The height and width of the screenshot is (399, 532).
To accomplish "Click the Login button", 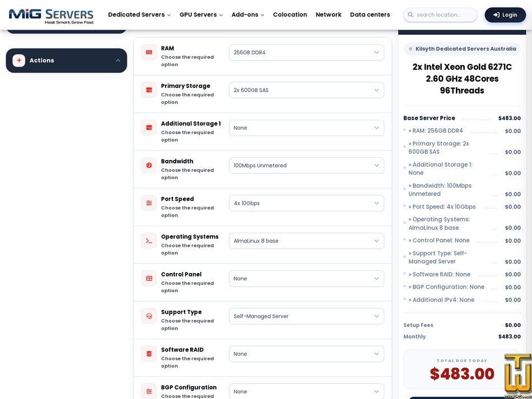I will pos(505,15).
